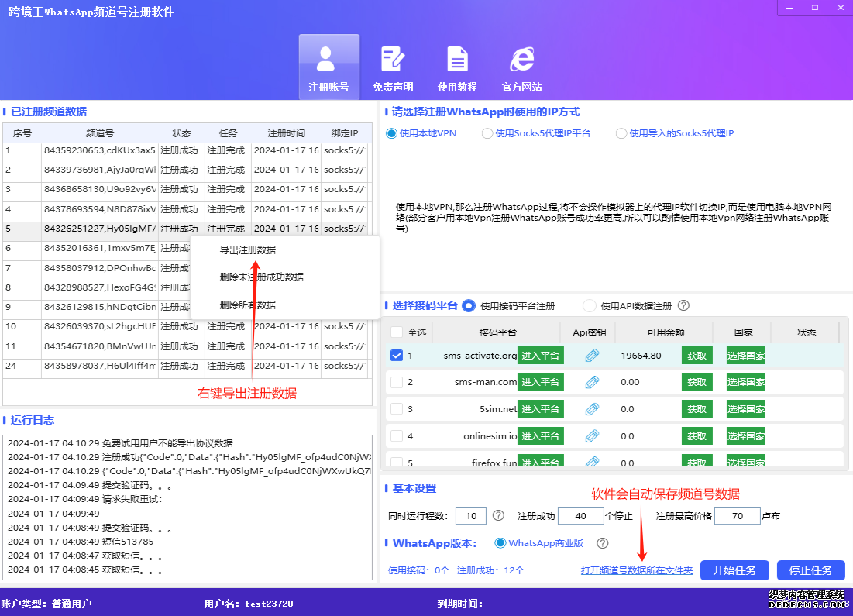853x616 pixels.
Task: Open help icon beside WhatsApp商业版
Action: point(602,542)
